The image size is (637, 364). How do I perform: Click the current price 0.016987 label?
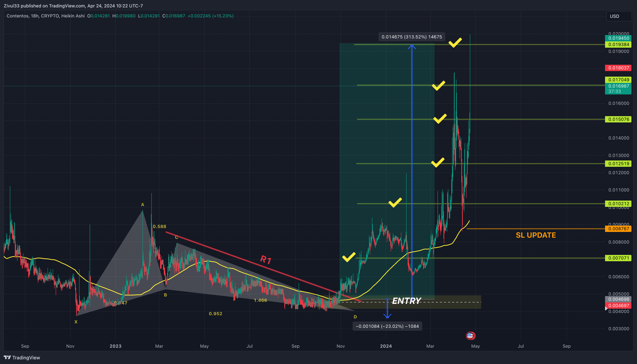click(x=618, y=86)
